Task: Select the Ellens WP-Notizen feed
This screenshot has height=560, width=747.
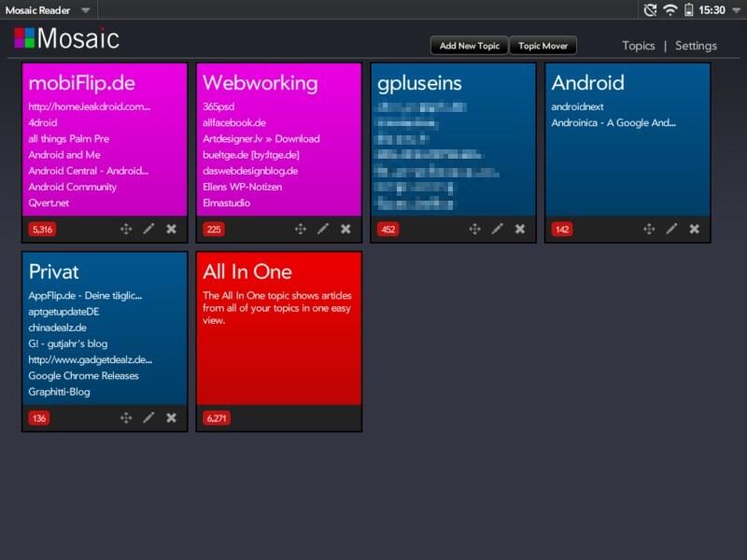Action: click(242, 187)
